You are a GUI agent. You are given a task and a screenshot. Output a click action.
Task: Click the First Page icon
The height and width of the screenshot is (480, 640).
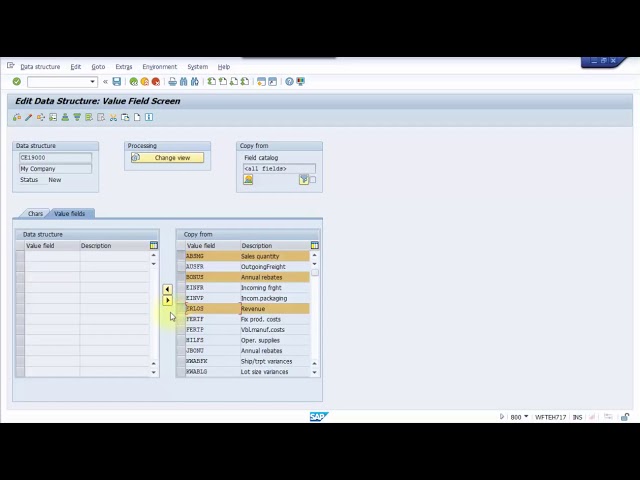211,82
